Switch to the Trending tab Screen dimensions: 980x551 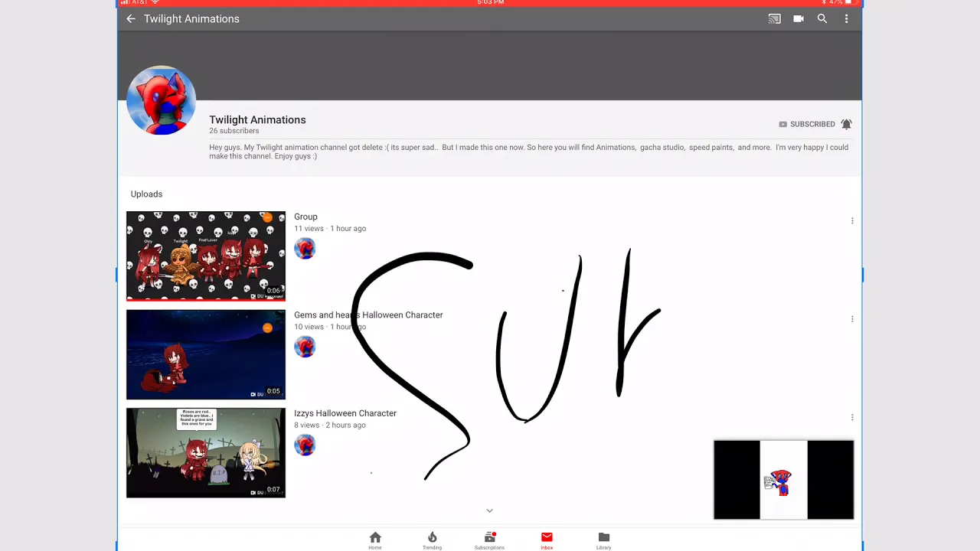pyautogui.click(x=432, y=540)
